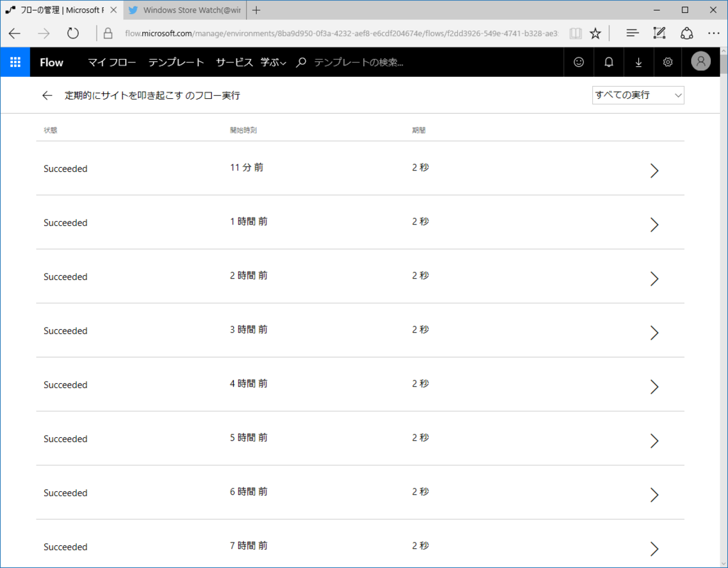Click the address bar URL
The width and height of the screenshot is (728, 568).
(x=342, y=33)
